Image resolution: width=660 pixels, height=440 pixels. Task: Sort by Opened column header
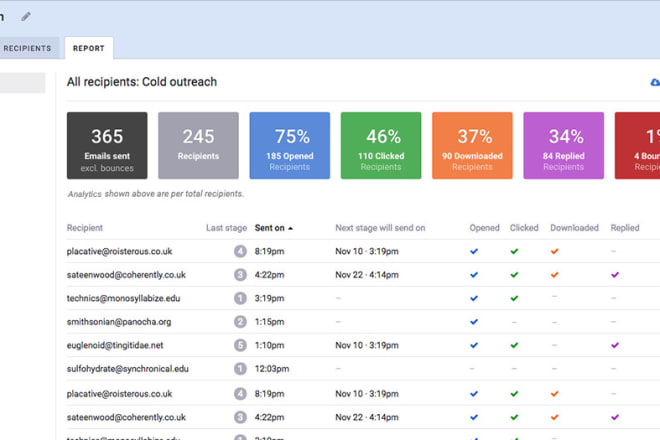[x=484, y=228]
